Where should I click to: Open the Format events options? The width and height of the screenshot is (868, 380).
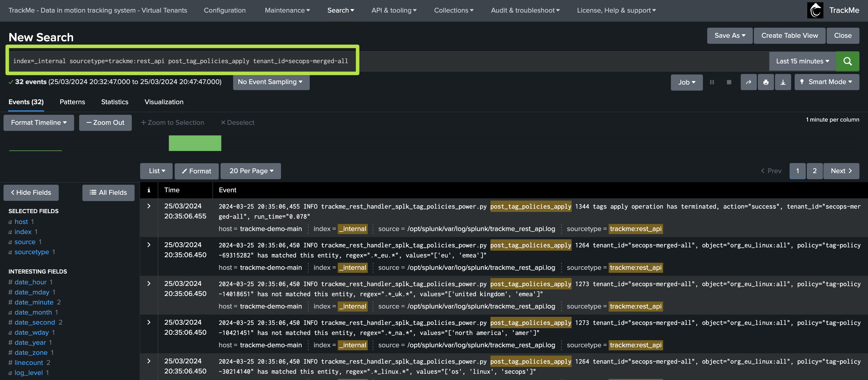point(196,171)
